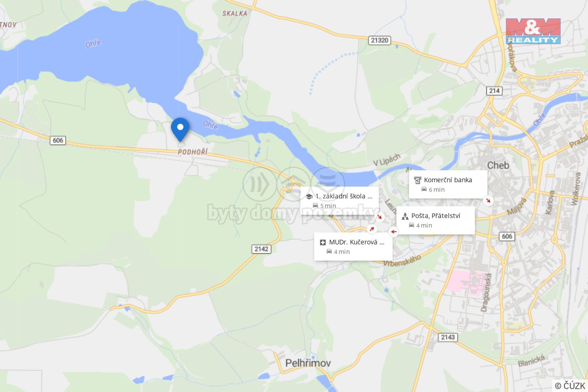
Task: Click the red left-arrow marker for Pošta
Action: pos(393,232)
